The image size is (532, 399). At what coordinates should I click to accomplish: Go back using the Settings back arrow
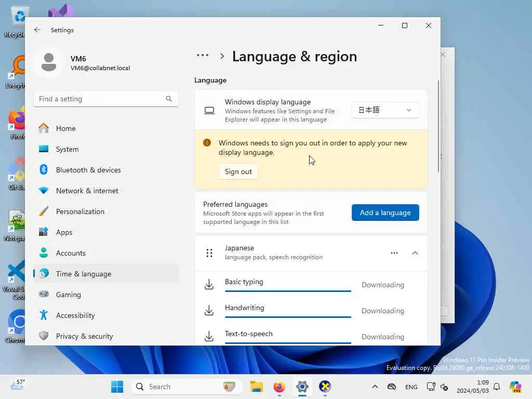point(37,30)
